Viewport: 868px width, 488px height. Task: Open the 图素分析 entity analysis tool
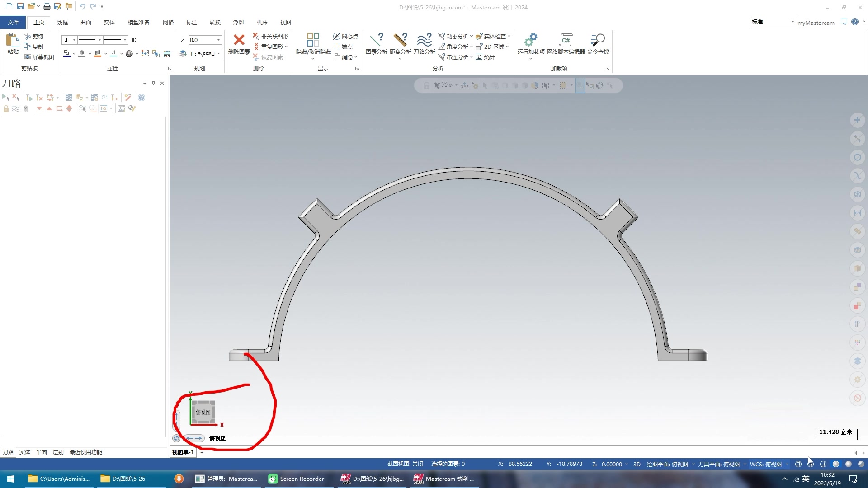pos(376,41)
